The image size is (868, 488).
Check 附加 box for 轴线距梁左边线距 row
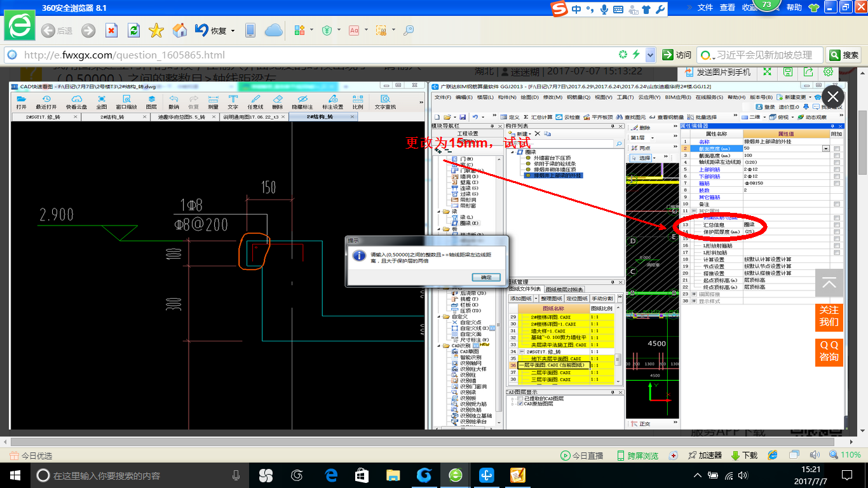click(x=837, y=163)
